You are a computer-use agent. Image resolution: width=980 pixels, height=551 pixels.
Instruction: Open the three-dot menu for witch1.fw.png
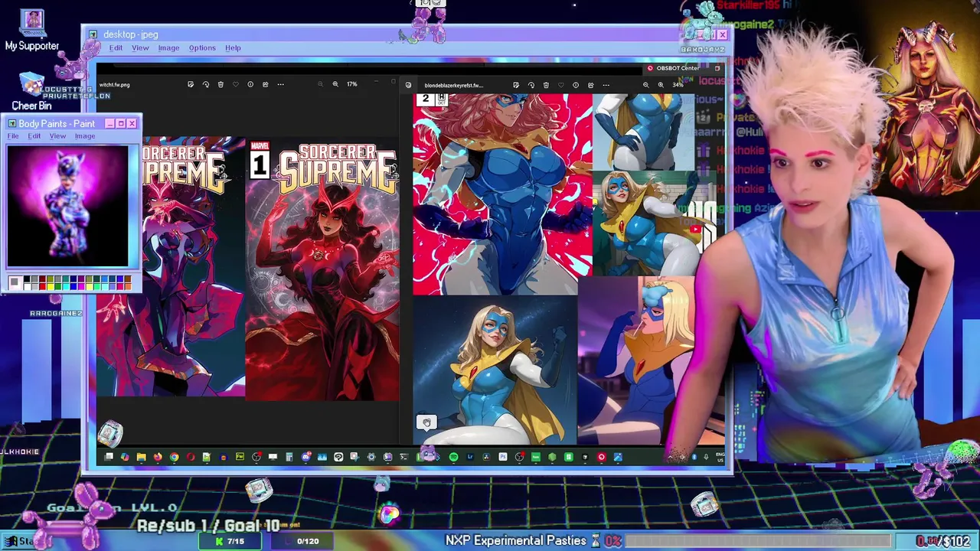[280, 84]
